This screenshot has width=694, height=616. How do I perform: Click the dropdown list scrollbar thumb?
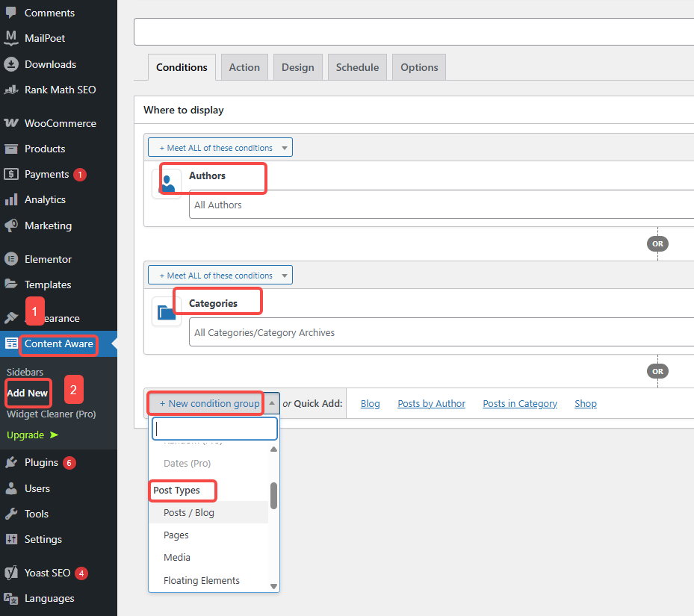point(273,495)
